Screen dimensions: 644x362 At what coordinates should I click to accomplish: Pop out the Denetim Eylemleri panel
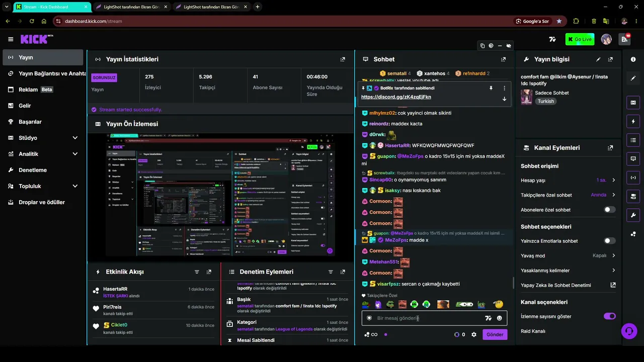(343, 272)
